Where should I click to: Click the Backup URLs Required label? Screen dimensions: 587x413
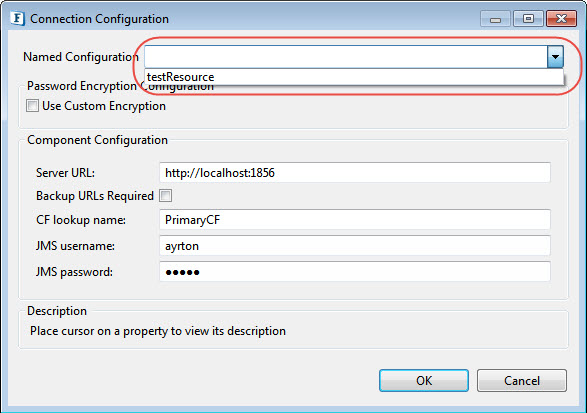(x=95, y=196)
